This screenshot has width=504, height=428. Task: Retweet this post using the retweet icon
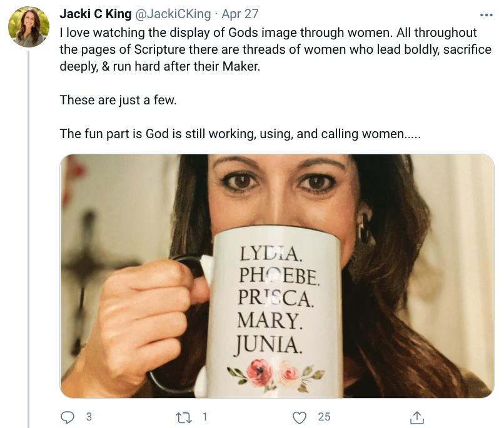coord(183,417)
